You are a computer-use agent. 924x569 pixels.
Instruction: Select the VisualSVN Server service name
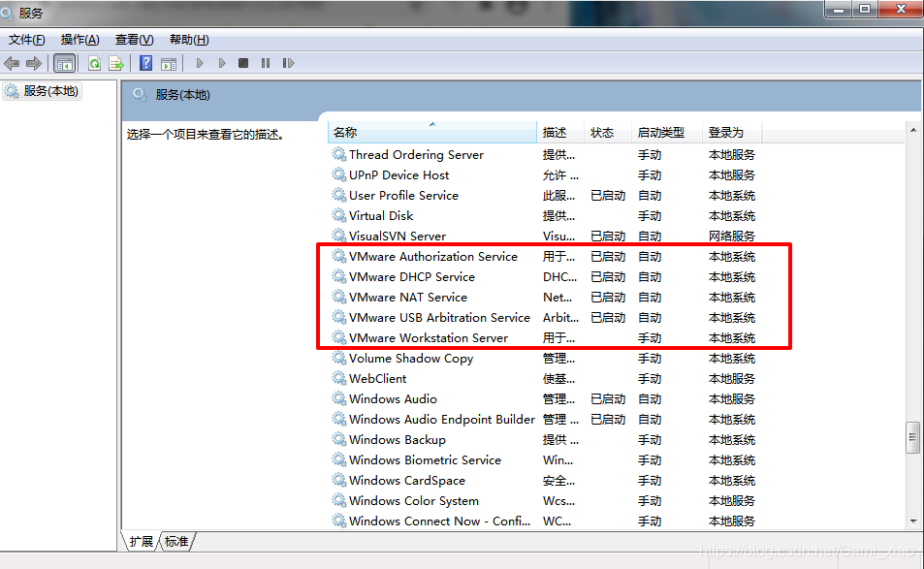[398, 237]
